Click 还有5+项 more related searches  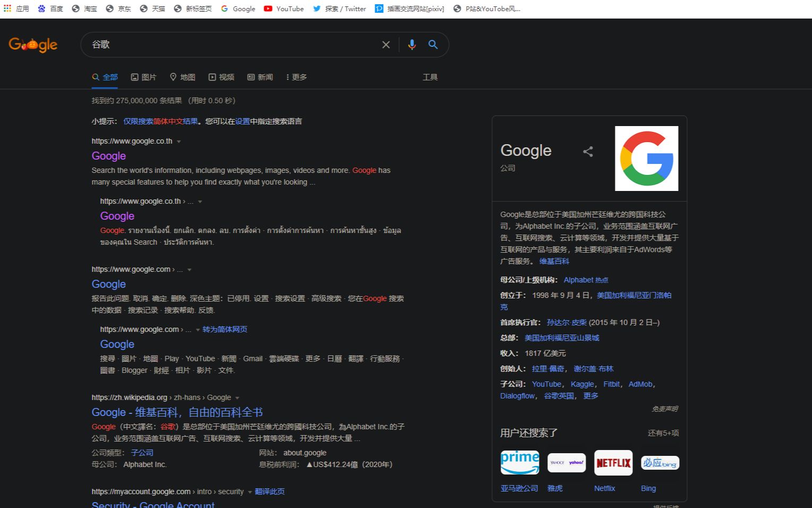[663, 433]
